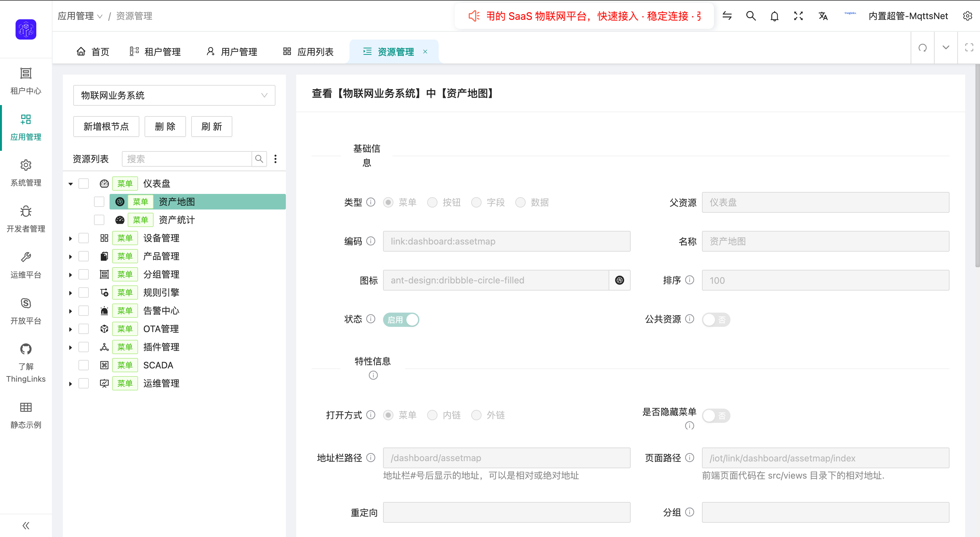Open the tab options chevron dropdown
Viewport: 980px width, 537px height.
[x=946, y=48]
